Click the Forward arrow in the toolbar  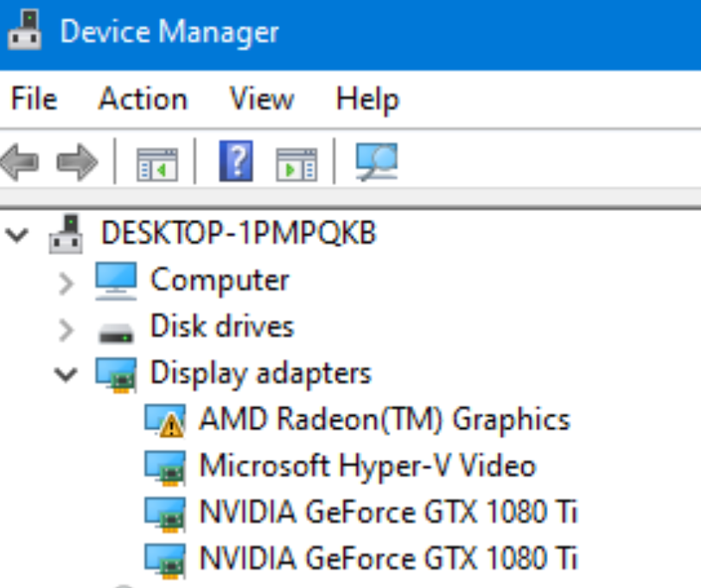coord(77,162)
